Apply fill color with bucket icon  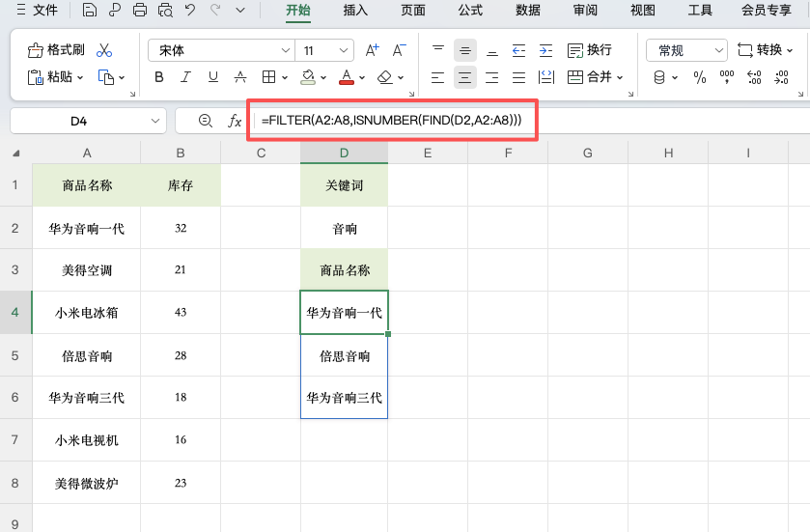coord(308,77)
